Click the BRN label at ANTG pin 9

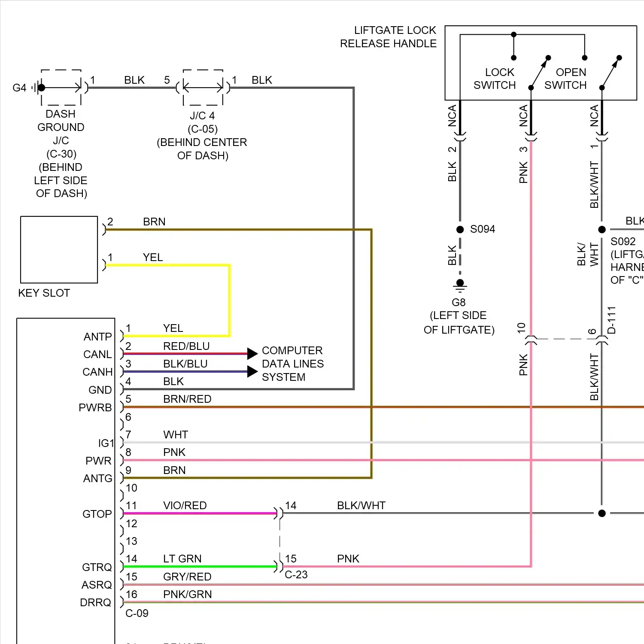[x=174, y=470]
